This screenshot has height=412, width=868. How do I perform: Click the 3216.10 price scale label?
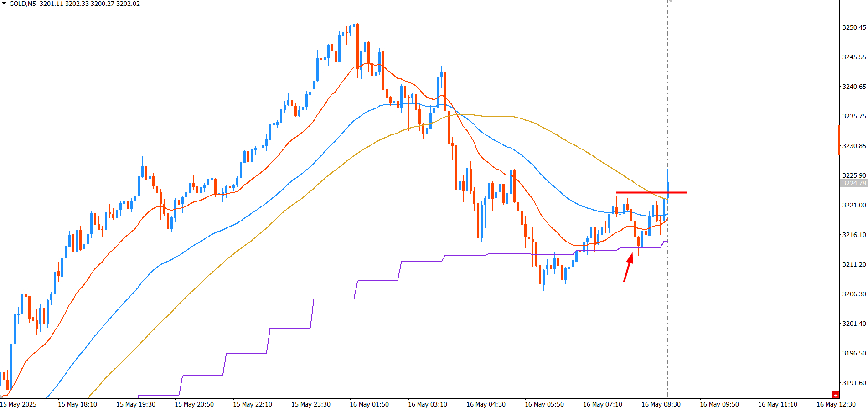click(x=854, y=235)
